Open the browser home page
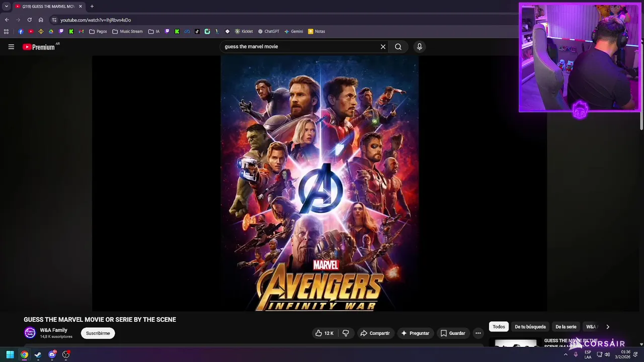 pos(41,20)
